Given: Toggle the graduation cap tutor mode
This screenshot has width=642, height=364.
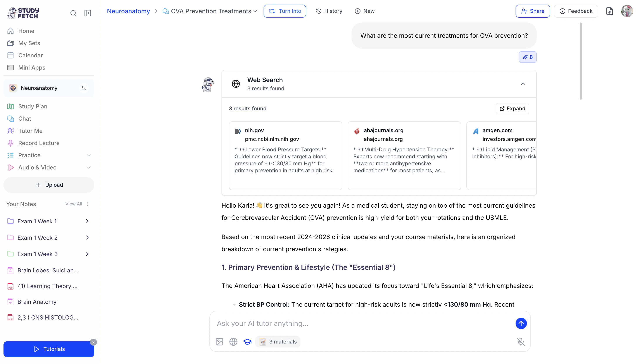Looking at the screenshot, I should tap(247, 342).
